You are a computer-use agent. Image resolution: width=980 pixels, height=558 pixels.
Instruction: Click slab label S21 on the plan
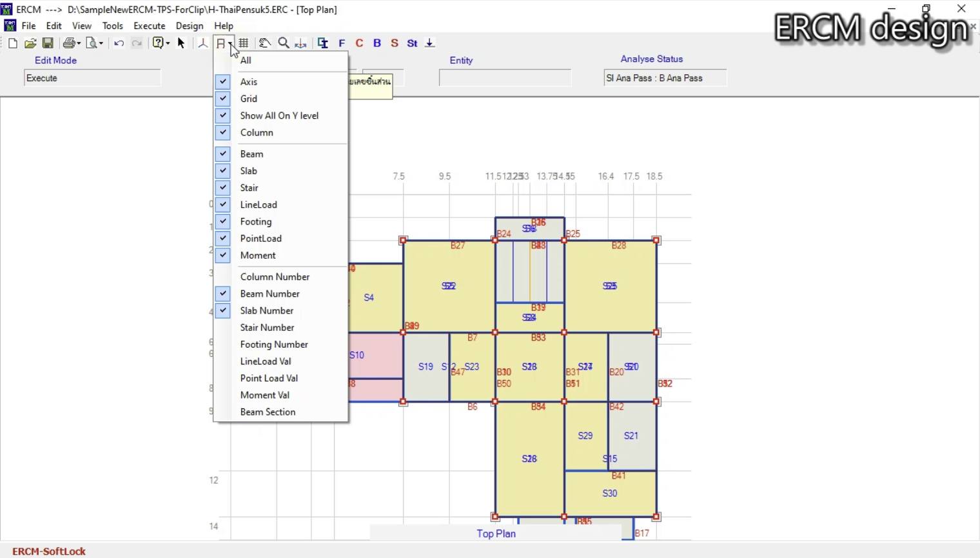pyautogui.click(x=631, y=435)
